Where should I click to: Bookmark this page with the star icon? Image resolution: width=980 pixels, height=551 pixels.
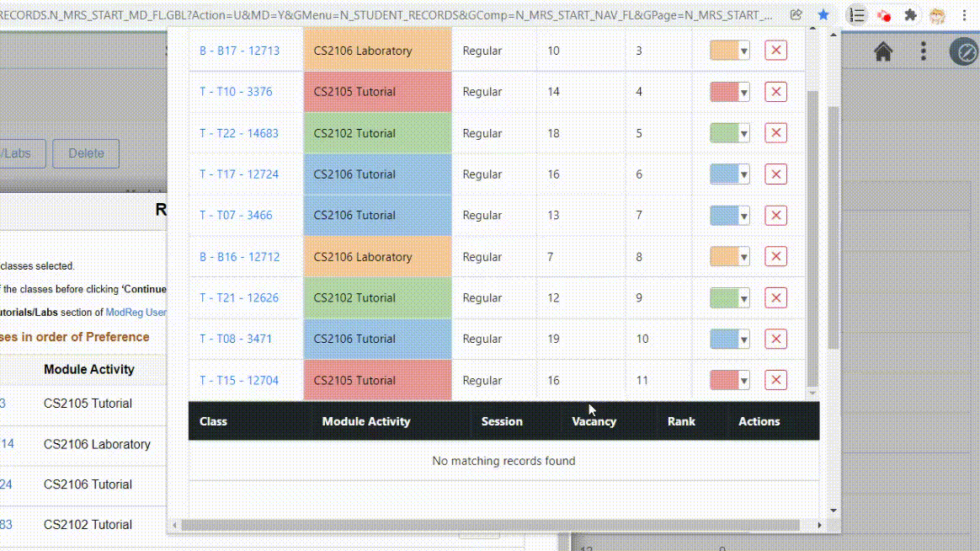pos(823,15)
